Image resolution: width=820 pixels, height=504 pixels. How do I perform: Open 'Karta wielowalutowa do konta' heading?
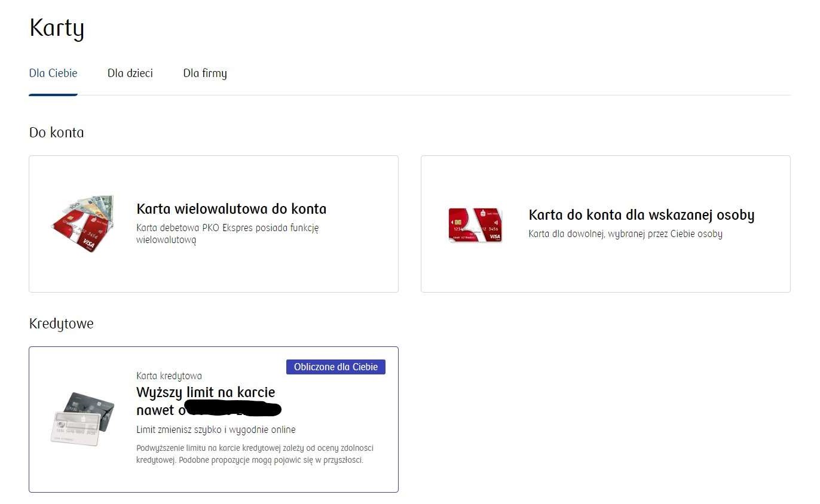coord(231,209)
